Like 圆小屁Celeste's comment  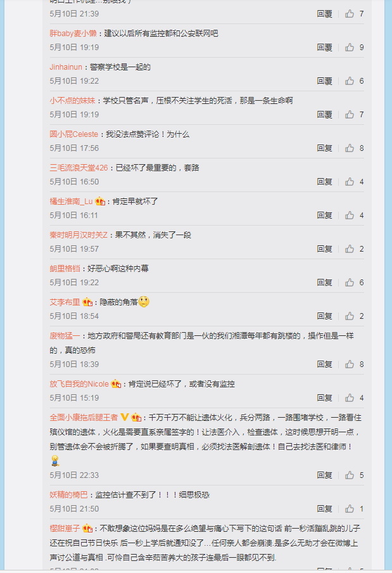[350, 148]
